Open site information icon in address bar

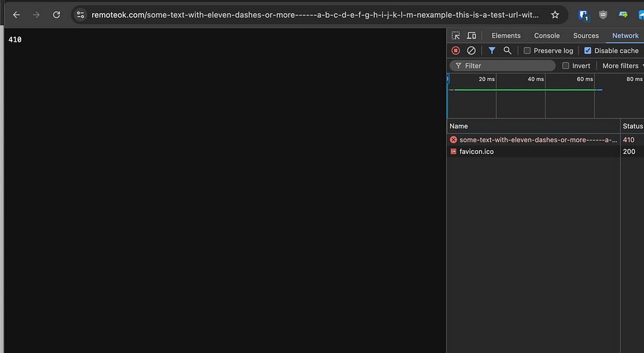click(80, 15)
